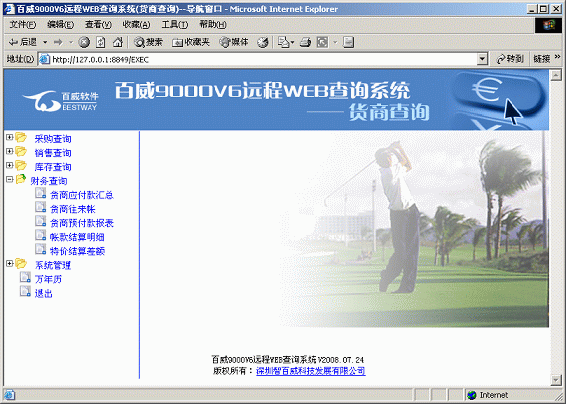Open the 收藏(A) menu
Viewport: 566px width, 404px height.
pos(136,25)
